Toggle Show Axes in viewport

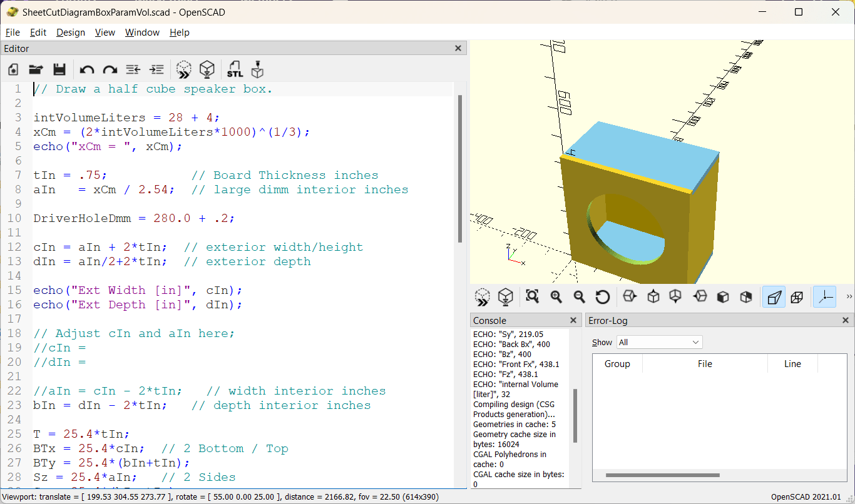(824, 296)
